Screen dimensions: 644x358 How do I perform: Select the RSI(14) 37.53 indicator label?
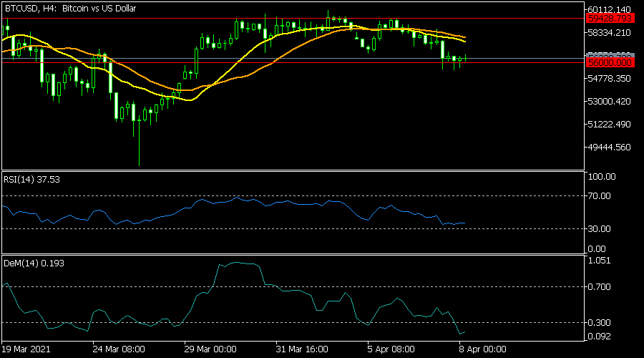31,180
